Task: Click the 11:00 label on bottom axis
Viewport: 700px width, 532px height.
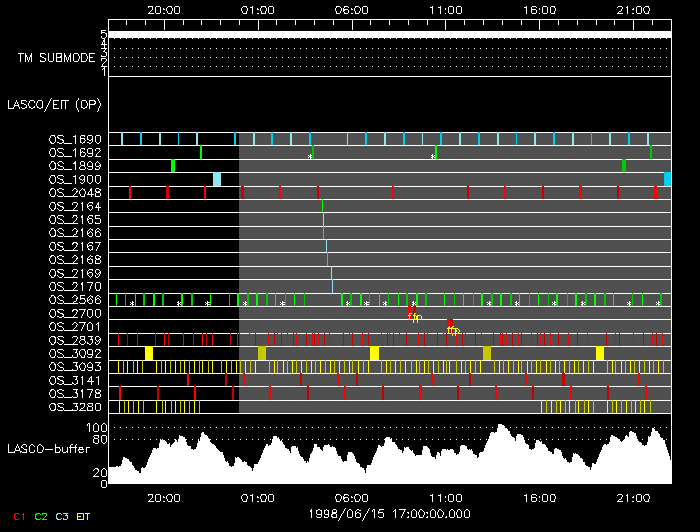Action: [x=445, y=497]
